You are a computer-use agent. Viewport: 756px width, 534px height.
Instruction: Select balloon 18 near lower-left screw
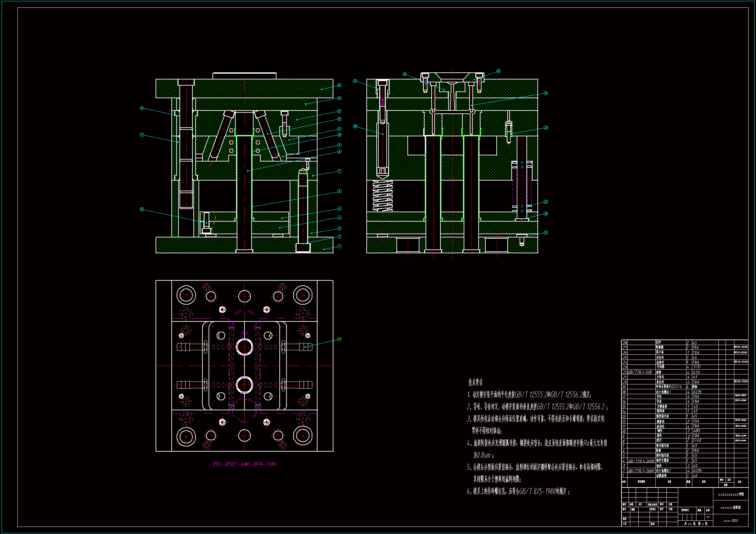tap(142, 209)
